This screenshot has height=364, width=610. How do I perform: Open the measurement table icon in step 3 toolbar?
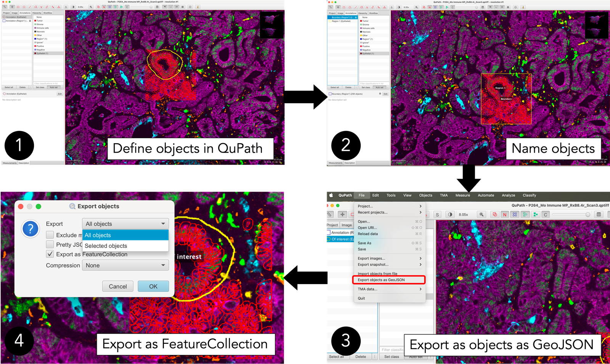[599, 214]
